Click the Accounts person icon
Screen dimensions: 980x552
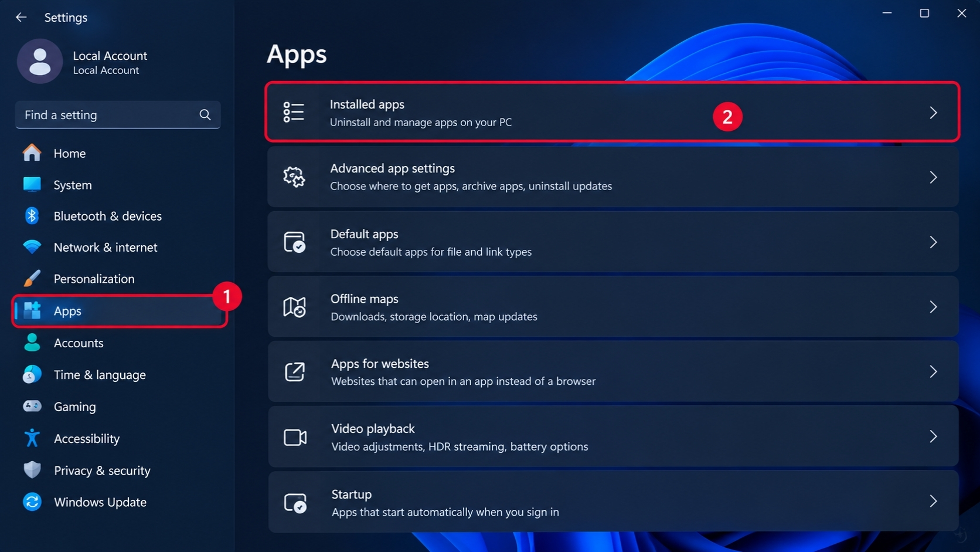pos(32,342)
